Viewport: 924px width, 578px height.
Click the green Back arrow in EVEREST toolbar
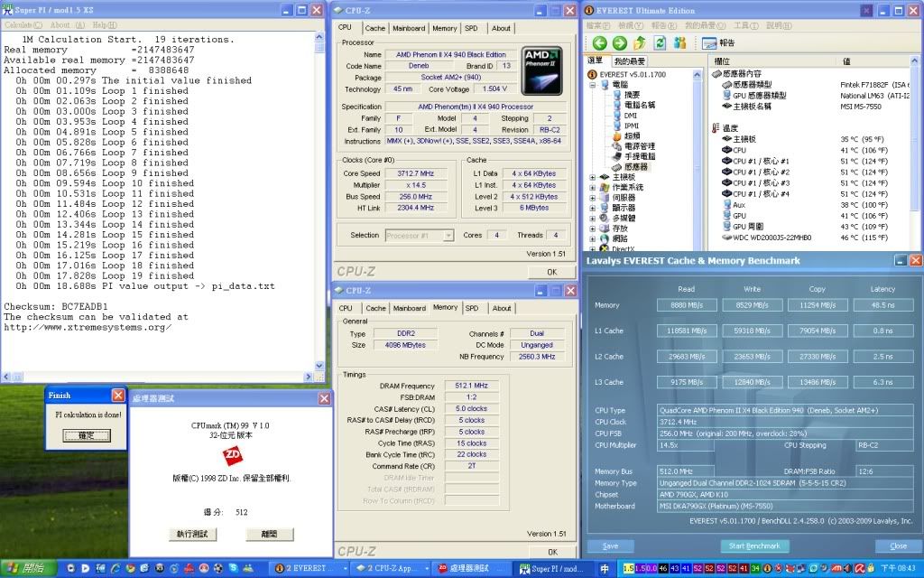(599, 43)
